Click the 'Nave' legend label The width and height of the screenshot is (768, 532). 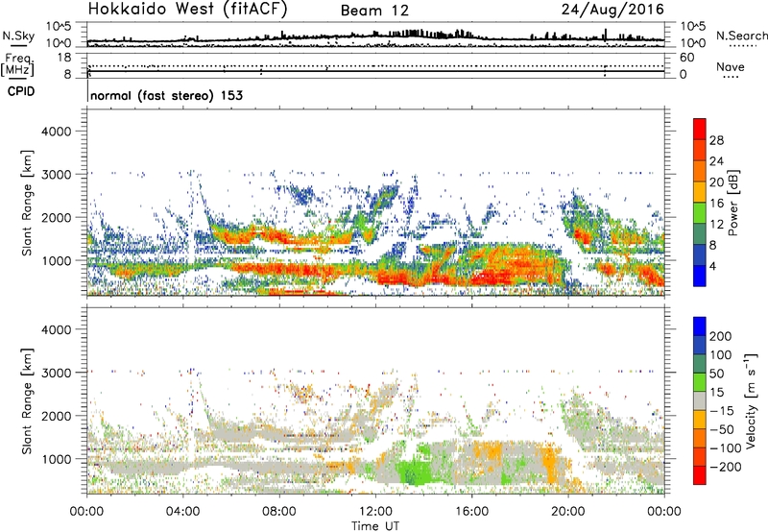[x=731, y=66]
